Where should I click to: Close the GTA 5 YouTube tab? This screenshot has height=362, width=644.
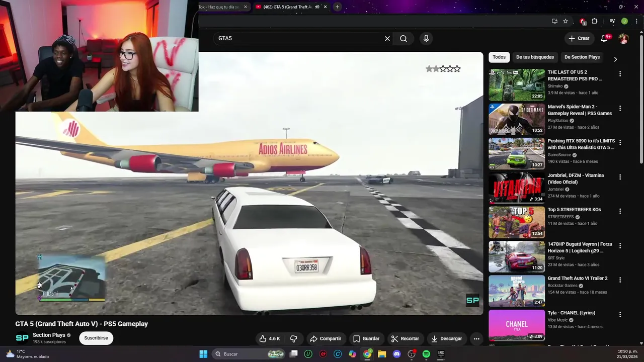[x=325, y=7]
